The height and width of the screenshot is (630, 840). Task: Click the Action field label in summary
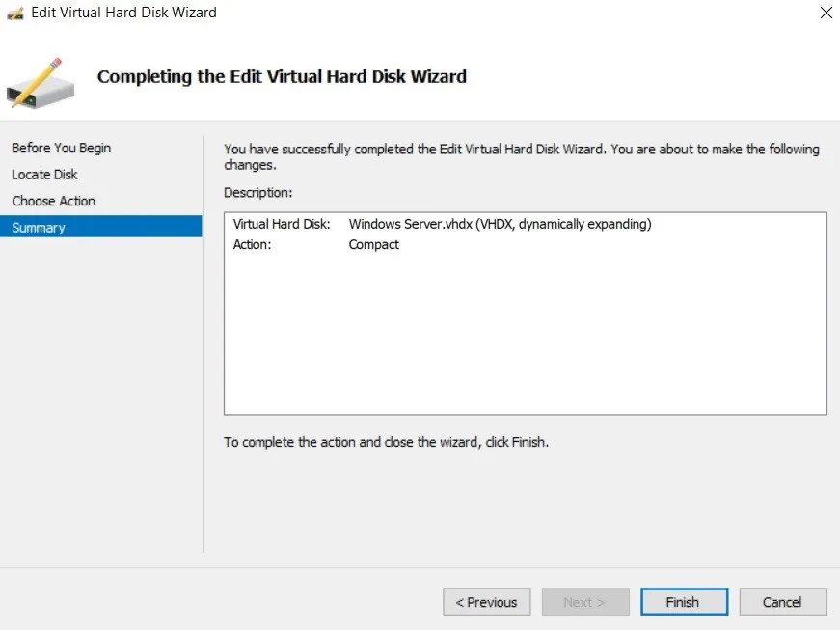(x=252, y=244)
